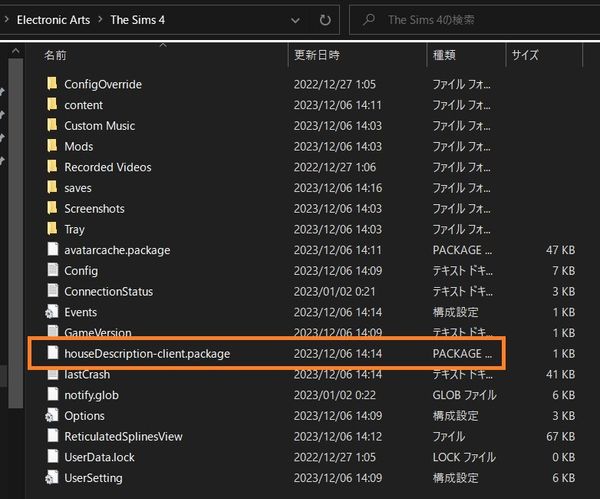Sort by 更新日時 column header
Viewport: 600px width, 499px height.
click(317, 55)
